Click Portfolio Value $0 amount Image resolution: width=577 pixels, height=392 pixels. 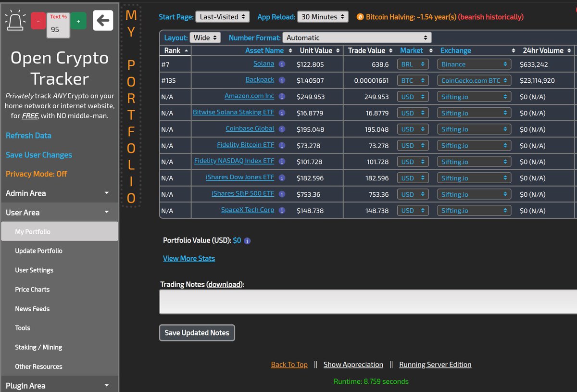pyautogui.click(x=237, y=240)
